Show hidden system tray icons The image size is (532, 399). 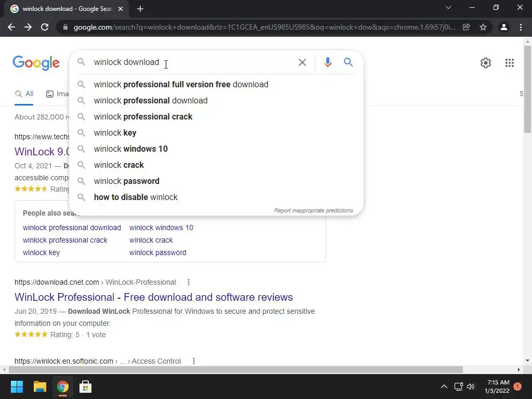point(444,387)
